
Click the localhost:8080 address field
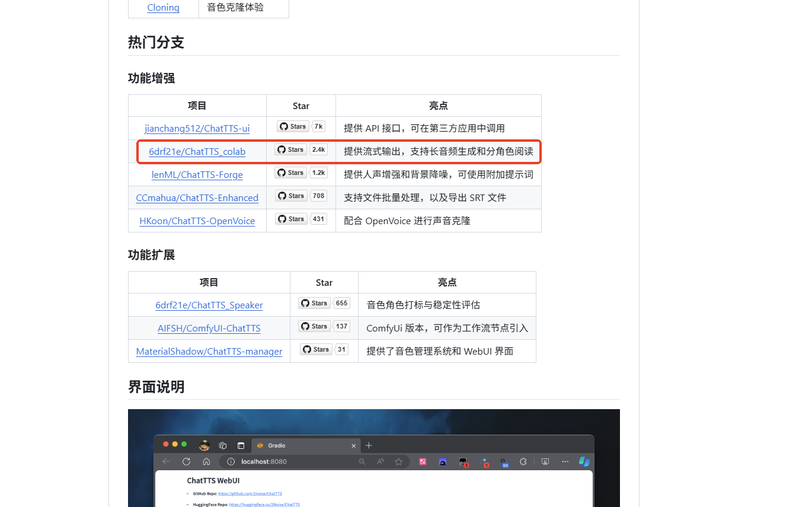[315, 461]
